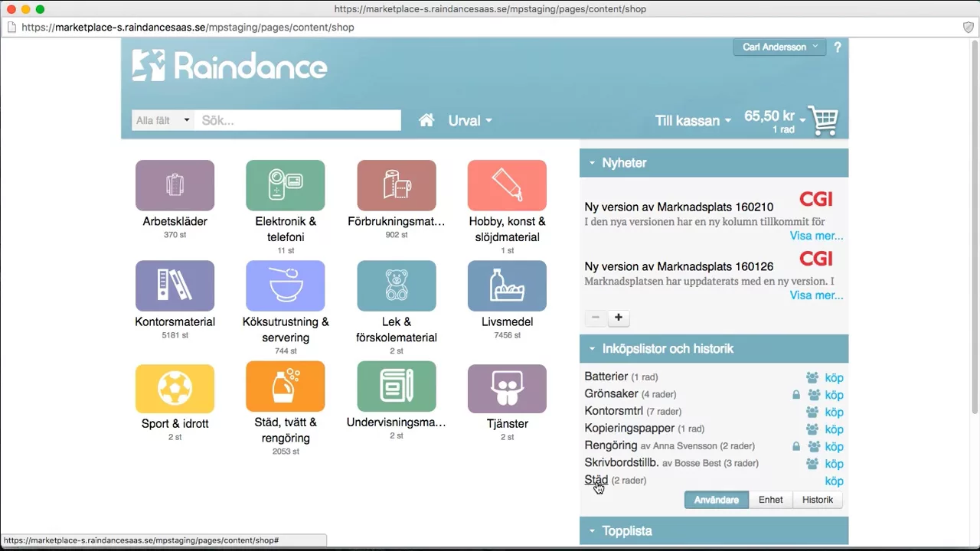Open the Alla fält search field dropdown
Screen dimensions: 980x551
[162, 120]
